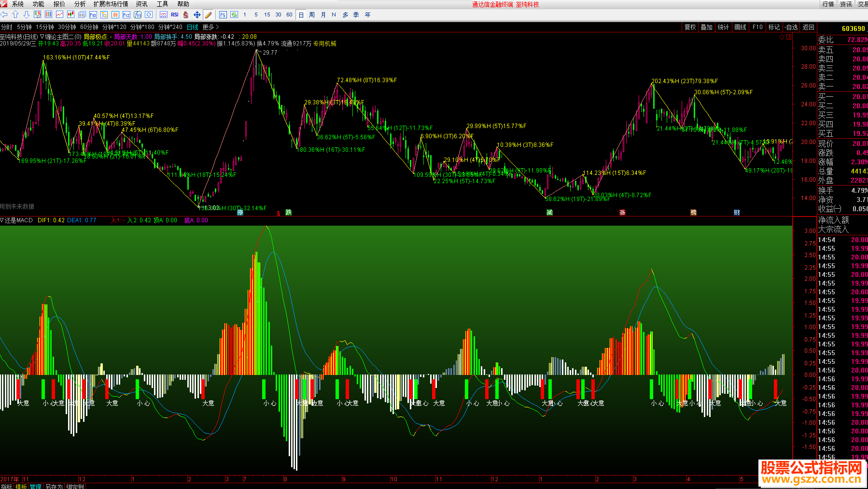This screenshot has width=868, height=489.
Task: Open the 功能 menu
Action: coord(39,4)
